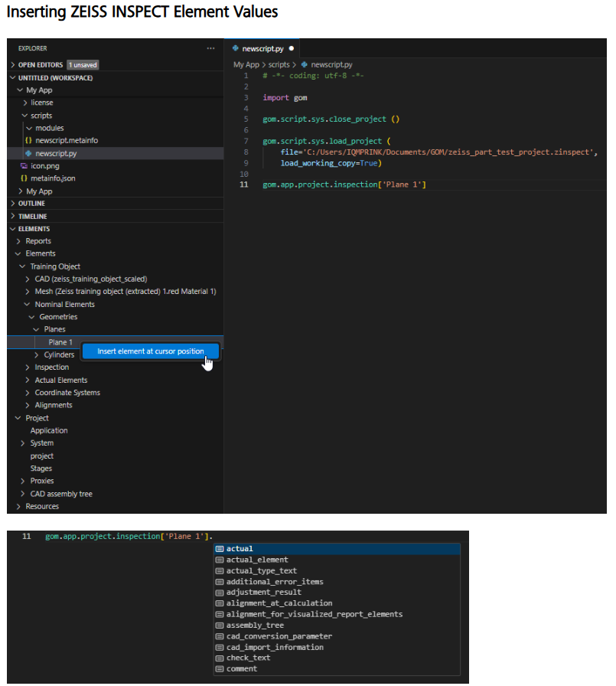Click Insert element at cursor position
The height and width of the screenshot is (686, 616).
point(151,351)
